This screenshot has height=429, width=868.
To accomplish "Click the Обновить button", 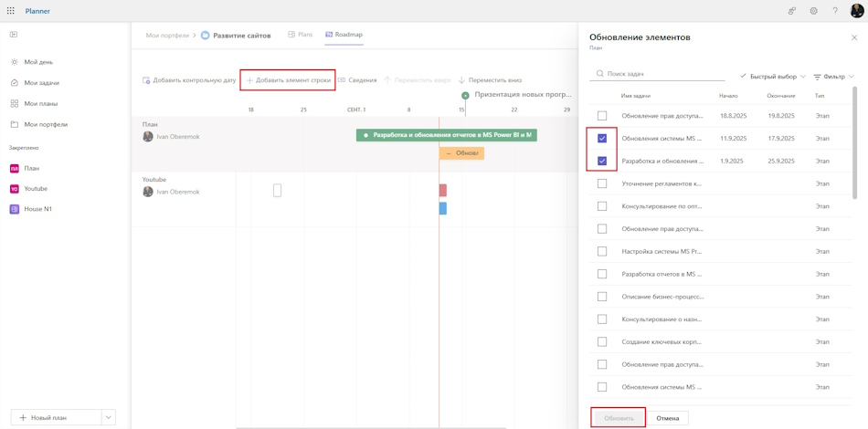I will (x=619, y=418).
